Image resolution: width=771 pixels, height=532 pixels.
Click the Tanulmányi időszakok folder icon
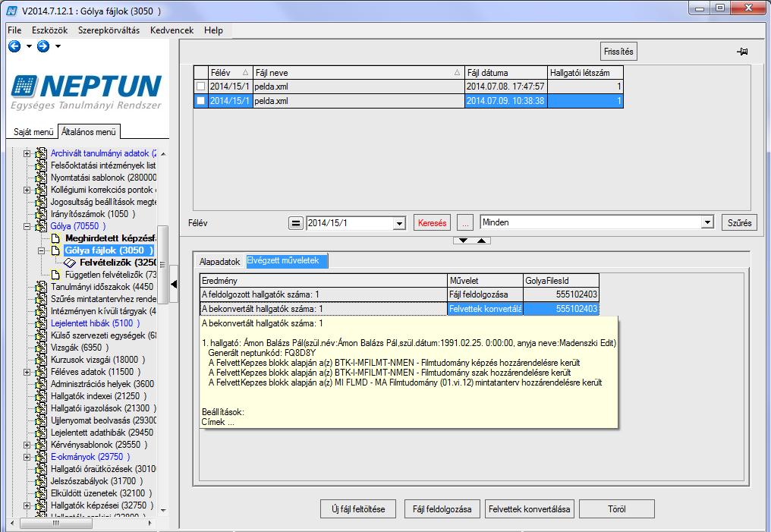click(x=41, y=287)
